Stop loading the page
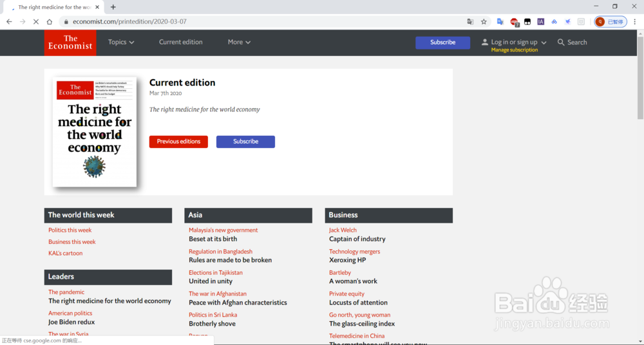This screenshot has height=345, width=644. (x=35, y=22)
